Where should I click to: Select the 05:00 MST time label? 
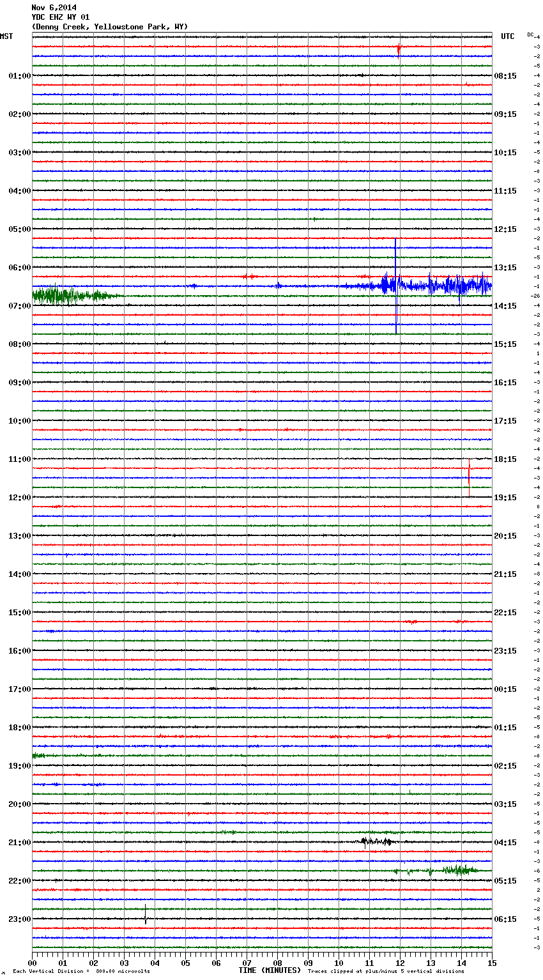(x=20, y=229)
